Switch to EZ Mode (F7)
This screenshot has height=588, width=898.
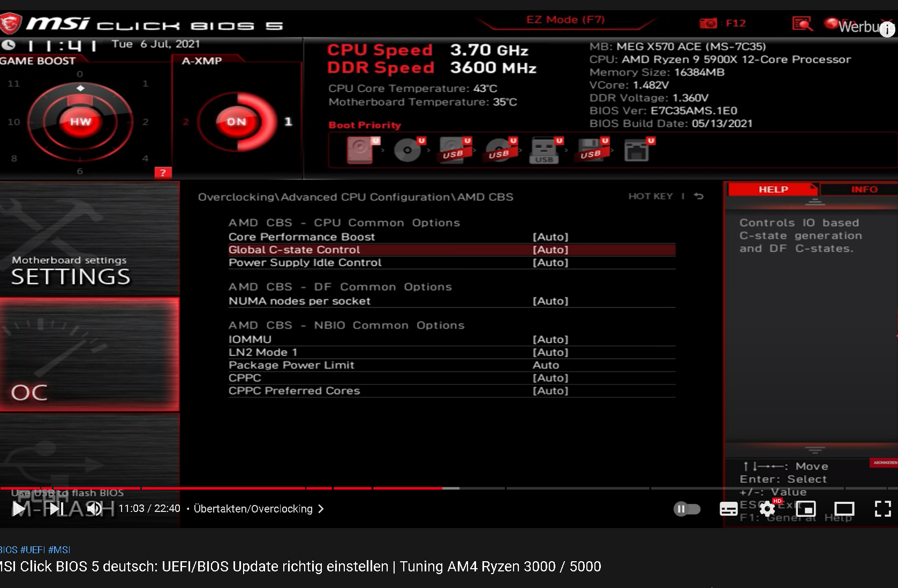[565, 20]
